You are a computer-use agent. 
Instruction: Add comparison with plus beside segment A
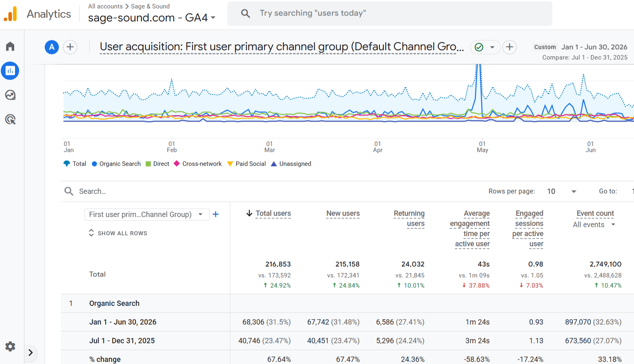pyautogui.click(x=70, y=47)
